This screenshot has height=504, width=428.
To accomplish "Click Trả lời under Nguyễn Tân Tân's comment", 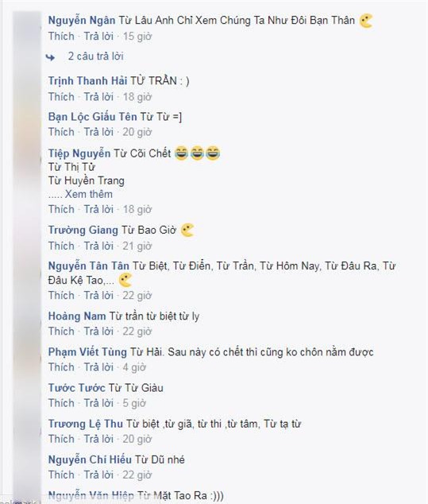I will click(x=98, y=296).
